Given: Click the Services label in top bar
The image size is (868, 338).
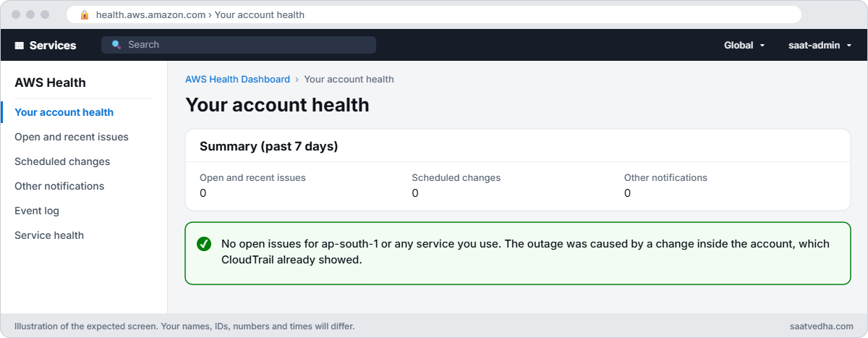Looking at the screenshot, I should click(53, 45).
